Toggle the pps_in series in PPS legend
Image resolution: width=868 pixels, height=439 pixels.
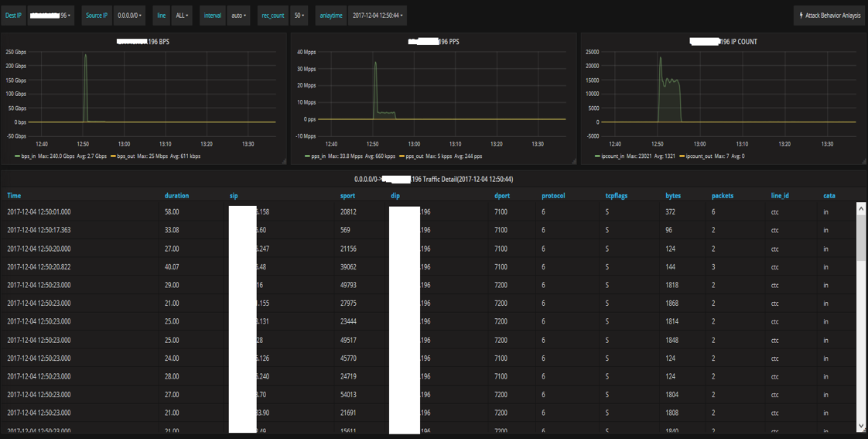[320, 156]
